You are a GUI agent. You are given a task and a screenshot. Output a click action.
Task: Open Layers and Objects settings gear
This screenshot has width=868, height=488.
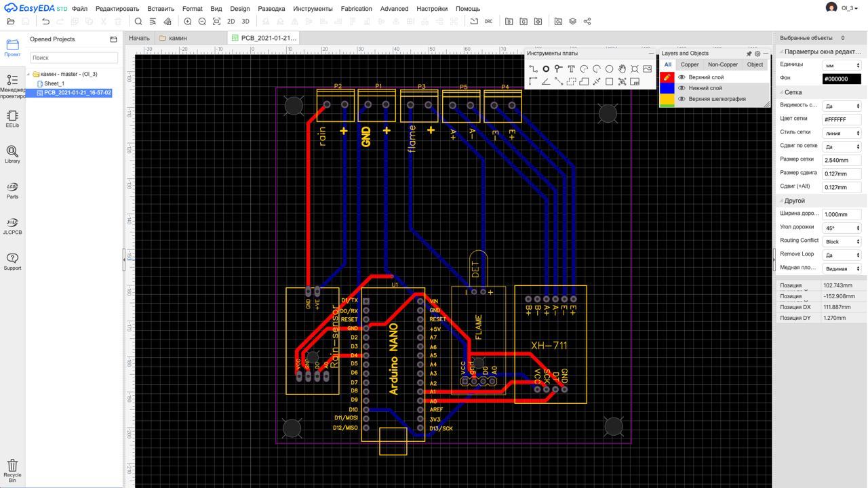point(757,54)
